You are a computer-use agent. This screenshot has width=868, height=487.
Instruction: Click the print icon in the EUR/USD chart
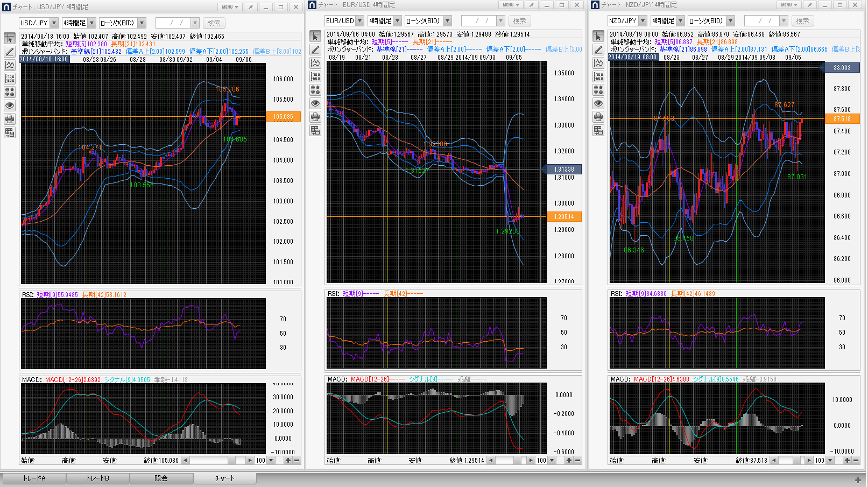pyautogui.click(x=315, y=117)
